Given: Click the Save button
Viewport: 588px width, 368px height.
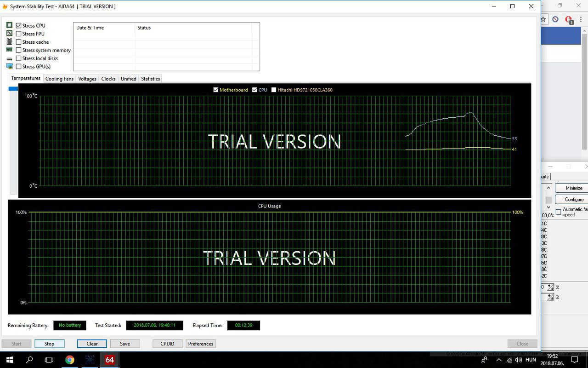Looking at the screenshot, I should (x=125, y=344).
